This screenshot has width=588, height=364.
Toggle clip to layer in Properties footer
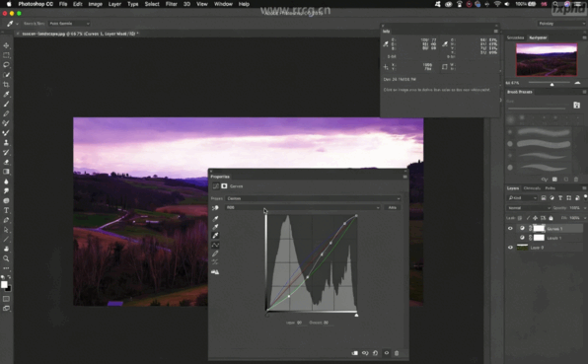pyautogui.click(x=354, y=353)
